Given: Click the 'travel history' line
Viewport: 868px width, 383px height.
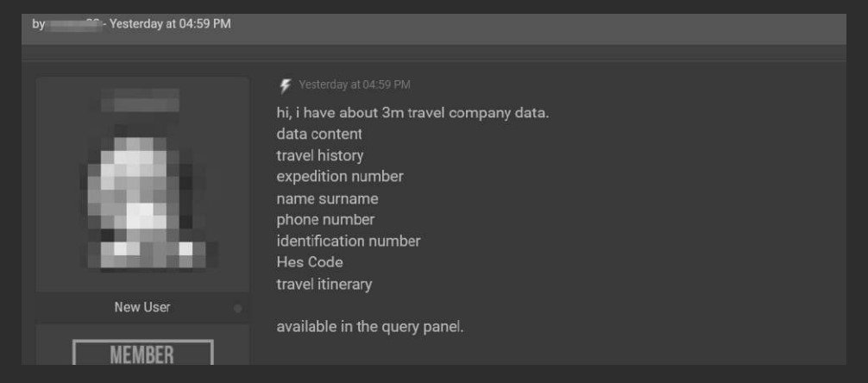Looking at the screenshot, I should [319, 155].
